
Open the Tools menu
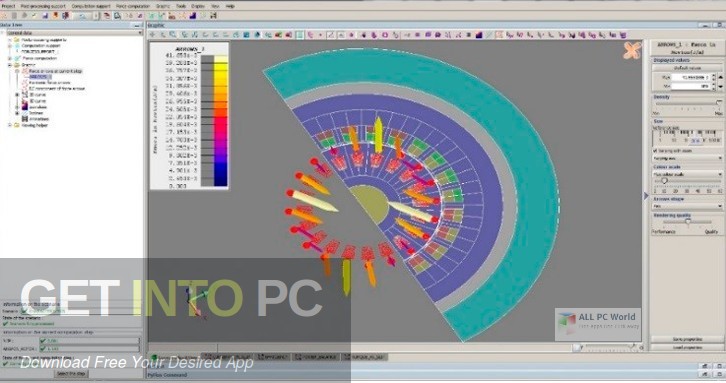(x=181, y=6)
